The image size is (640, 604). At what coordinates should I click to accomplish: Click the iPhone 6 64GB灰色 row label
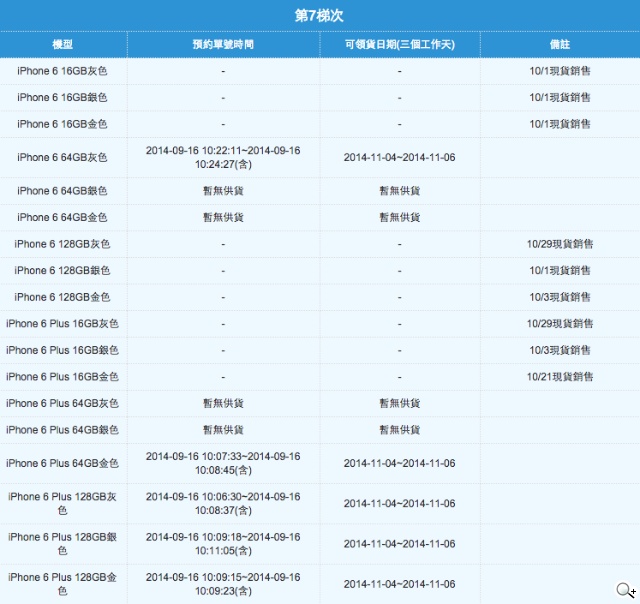(x=62, y=158)
